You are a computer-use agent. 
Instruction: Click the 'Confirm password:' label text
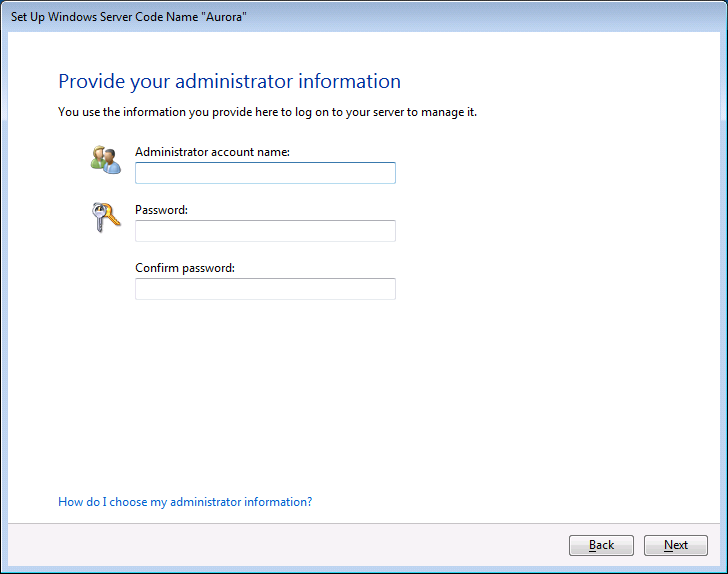(x=185, y=268)
